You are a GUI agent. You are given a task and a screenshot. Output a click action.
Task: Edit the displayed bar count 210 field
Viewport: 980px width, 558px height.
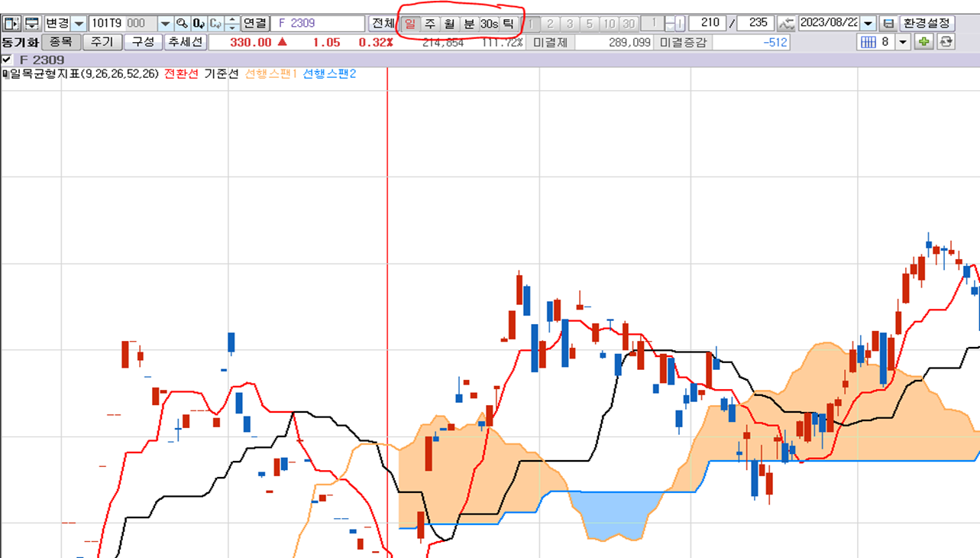707,24
